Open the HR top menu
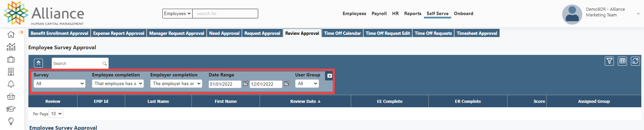This screenshot has width=644, height=130. 395,13
